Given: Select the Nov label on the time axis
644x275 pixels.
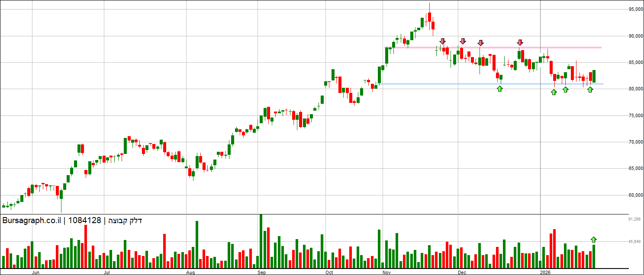Looking at the screenshot, I should click(387, 272).
